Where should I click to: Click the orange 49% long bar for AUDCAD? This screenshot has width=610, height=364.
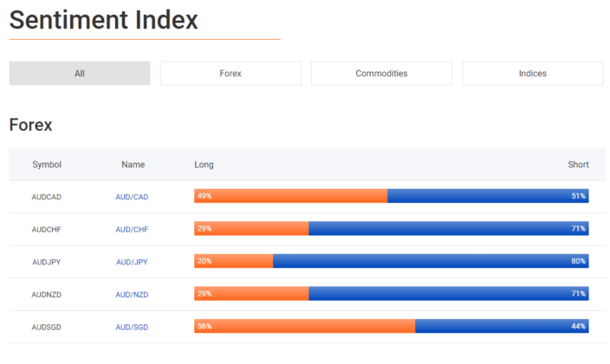coord(290,196)
